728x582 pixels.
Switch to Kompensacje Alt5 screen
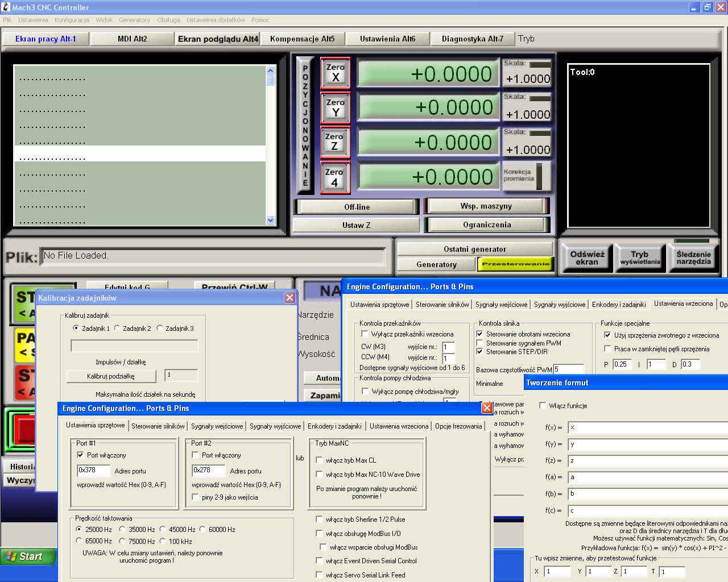point(303,39)
